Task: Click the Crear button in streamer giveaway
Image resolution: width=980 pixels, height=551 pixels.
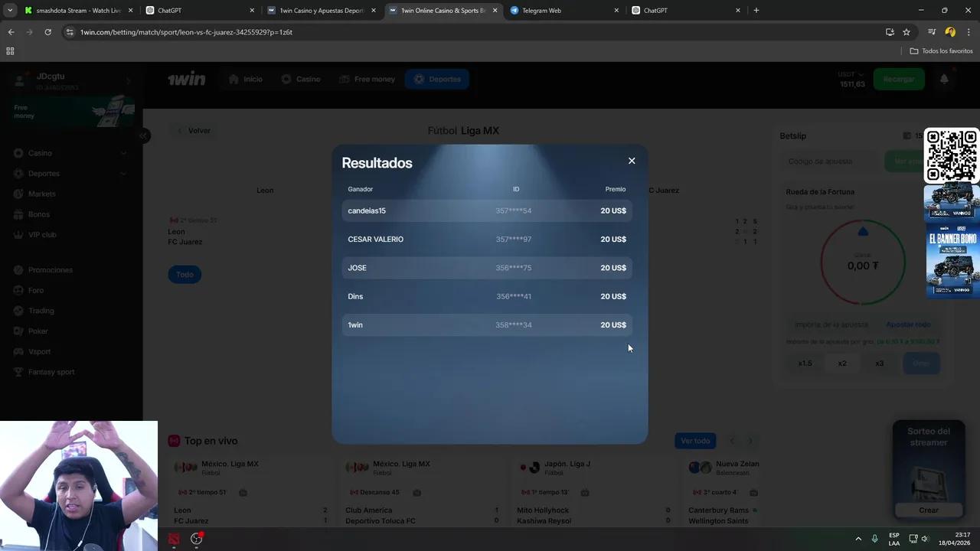Action: tap(928, 510)
